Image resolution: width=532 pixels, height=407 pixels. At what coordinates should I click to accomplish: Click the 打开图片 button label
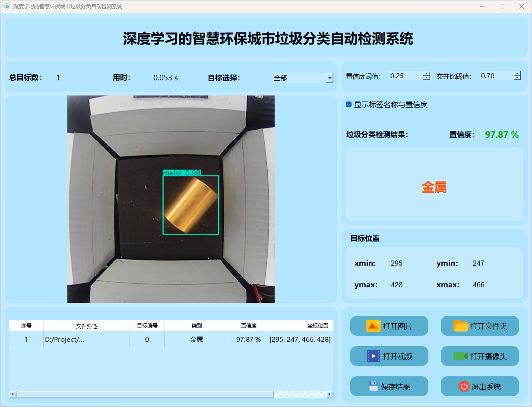[x=397, y=326]
